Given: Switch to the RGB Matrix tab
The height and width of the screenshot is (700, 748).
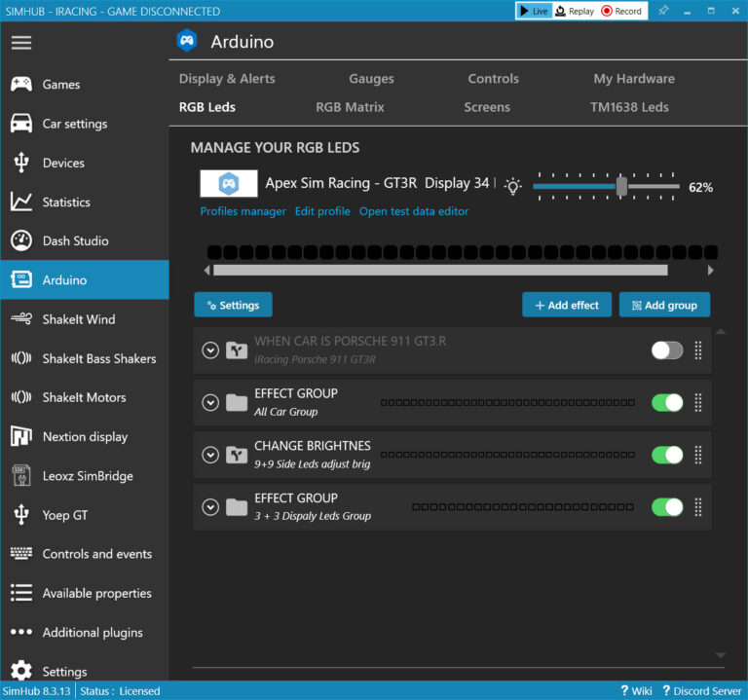Looking at the screenshot, I should click(350, 107).
